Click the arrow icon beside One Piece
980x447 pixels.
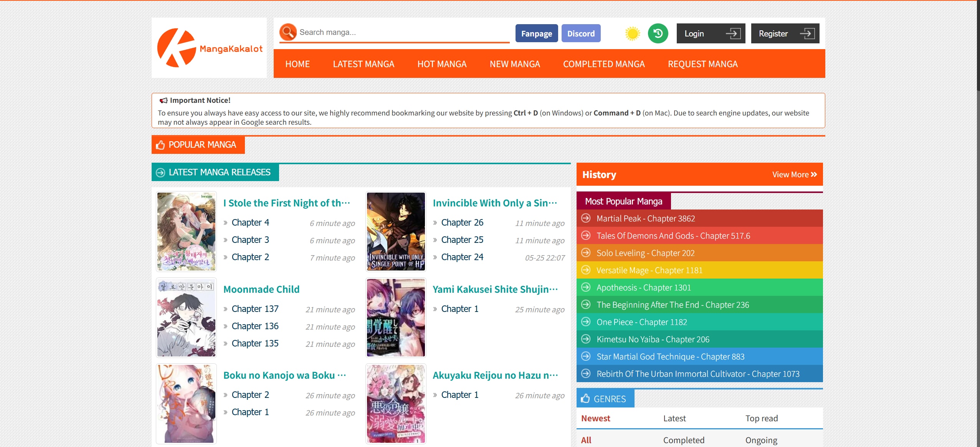(x=586, y=322)
